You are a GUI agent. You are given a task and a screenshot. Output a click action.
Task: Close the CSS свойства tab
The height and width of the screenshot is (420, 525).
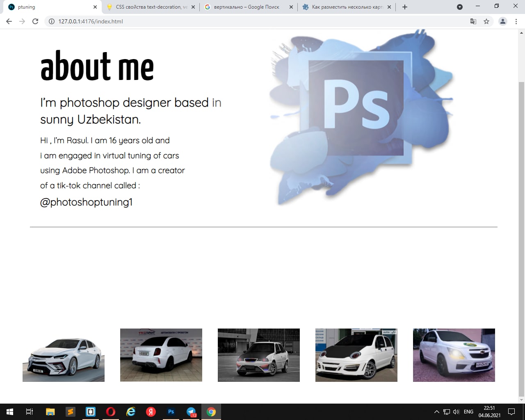tap(193, 7)
